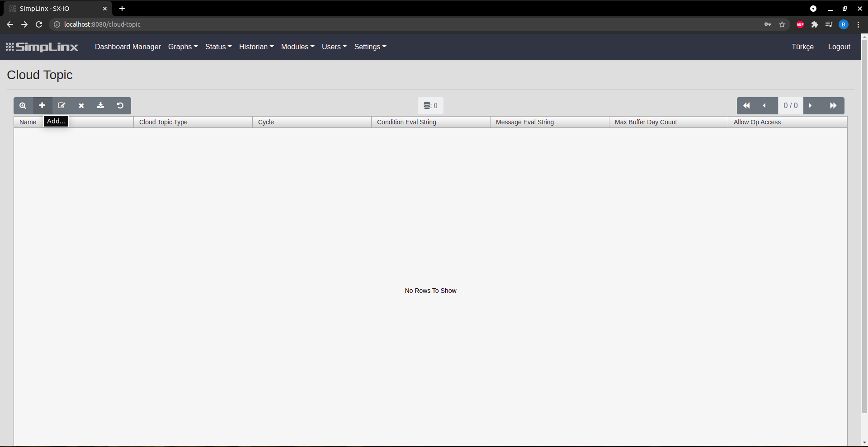Go to last page double-arrow button
The width and height of the screenshot is (868, 447).
pos(833,106)
